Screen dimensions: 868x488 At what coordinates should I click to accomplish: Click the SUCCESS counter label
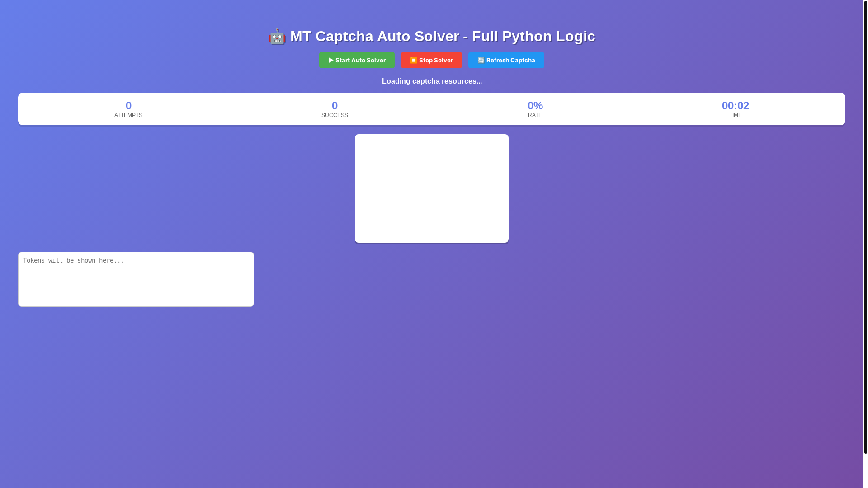(x=335, y=115)
